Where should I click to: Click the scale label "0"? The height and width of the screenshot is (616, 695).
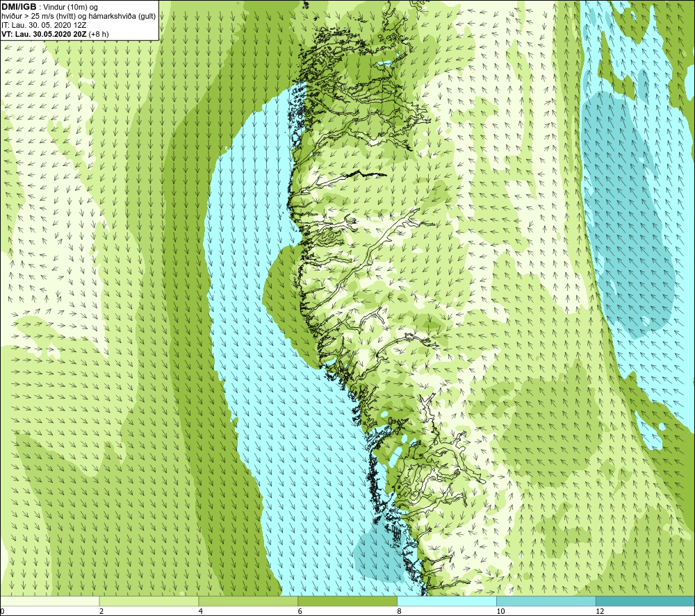[2, 611]
